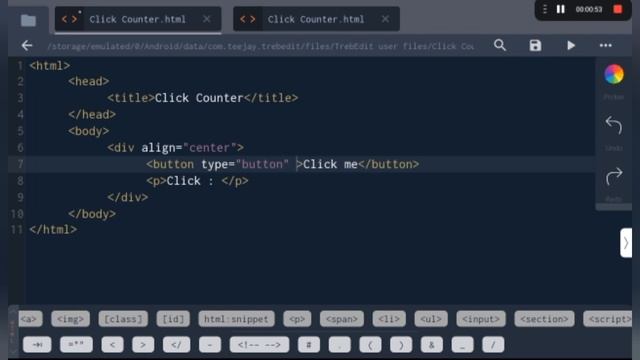Screen dimensions: 640x360
Task: Tap the </ closing tag key
Action: 176,344
